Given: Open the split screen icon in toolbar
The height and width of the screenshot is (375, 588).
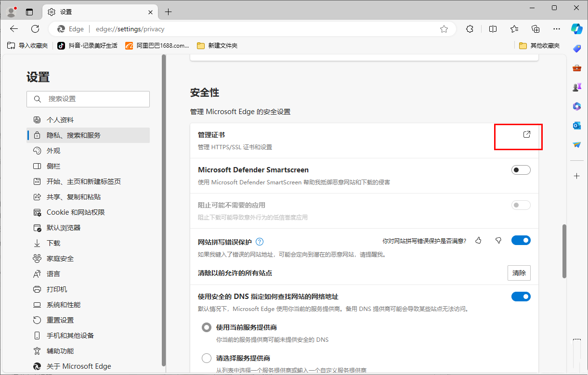Looking at the screenshot, I should pyautogui.click(x=493, y=29).
